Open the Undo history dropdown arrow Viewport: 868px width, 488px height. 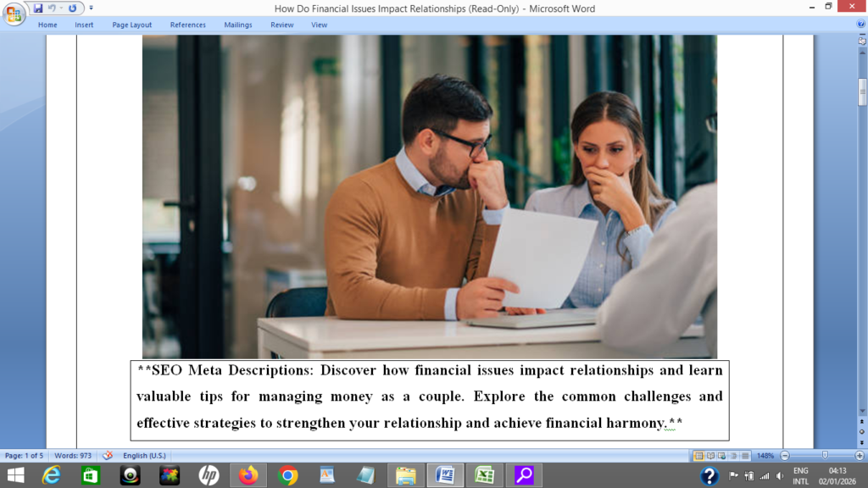[61, 8]
